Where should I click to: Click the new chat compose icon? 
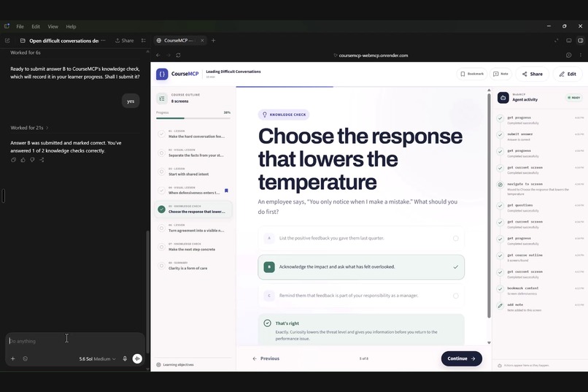pos(7,40)
